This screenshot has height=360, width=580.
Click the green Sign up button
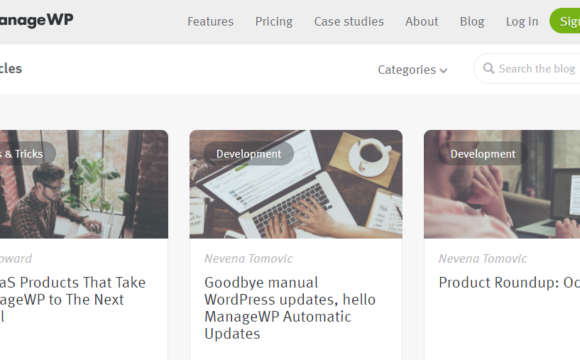coord(565,21)
